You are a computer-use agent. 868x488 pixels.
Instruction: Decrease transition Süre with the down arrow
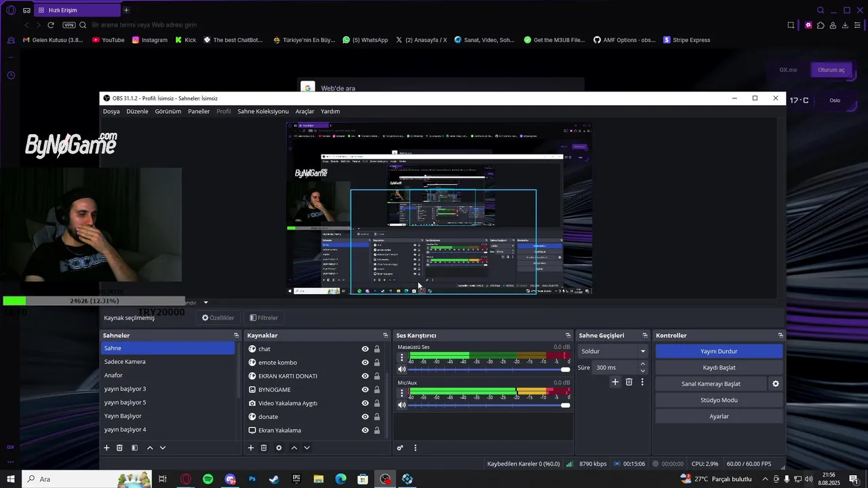[x=643, y=371]
